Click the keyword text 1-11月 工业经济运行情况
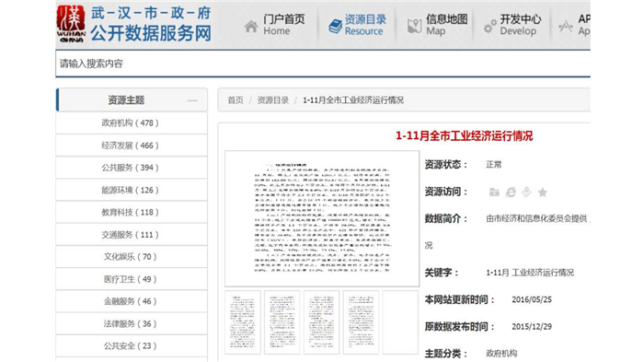This screenshot has height=362, width=644. [x=530, y=273]
